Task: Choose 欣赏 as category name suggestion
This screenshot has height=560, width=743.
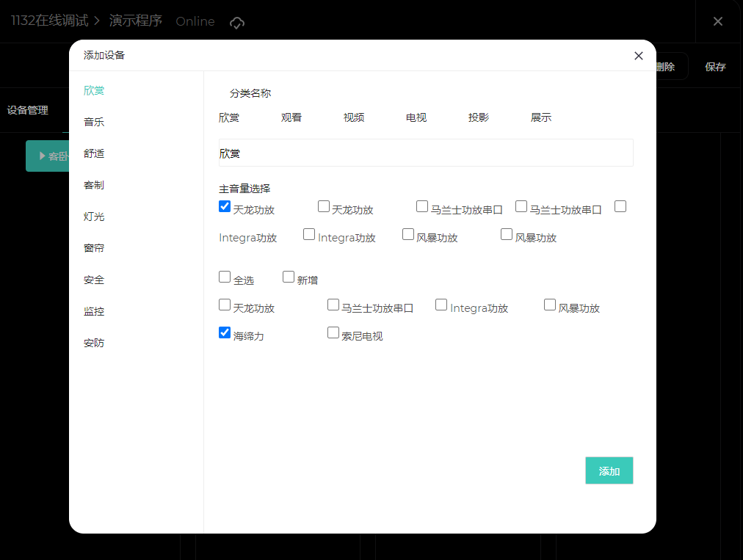Action: point(229,117)
